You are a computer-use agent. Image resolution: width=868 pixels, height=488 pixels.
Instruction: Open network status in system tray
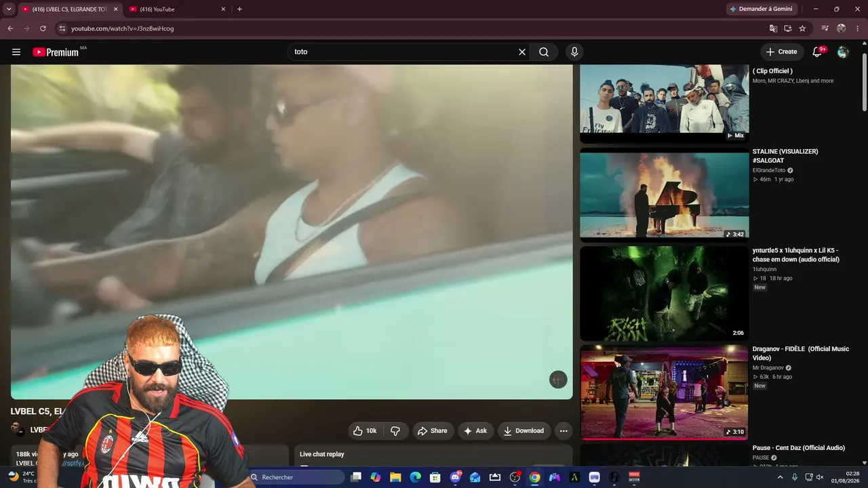click(809, 477)
